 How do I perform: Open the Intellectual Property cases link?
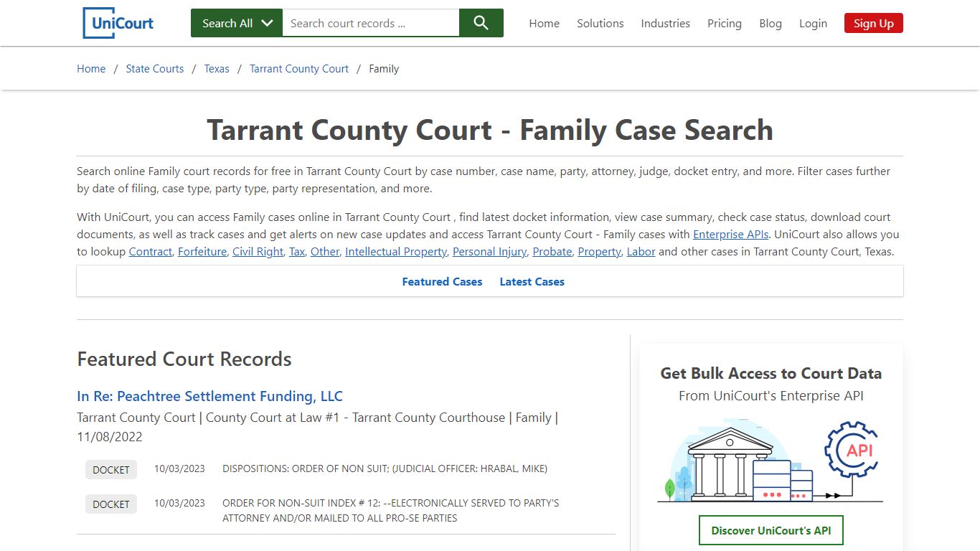tap(396, 252)
